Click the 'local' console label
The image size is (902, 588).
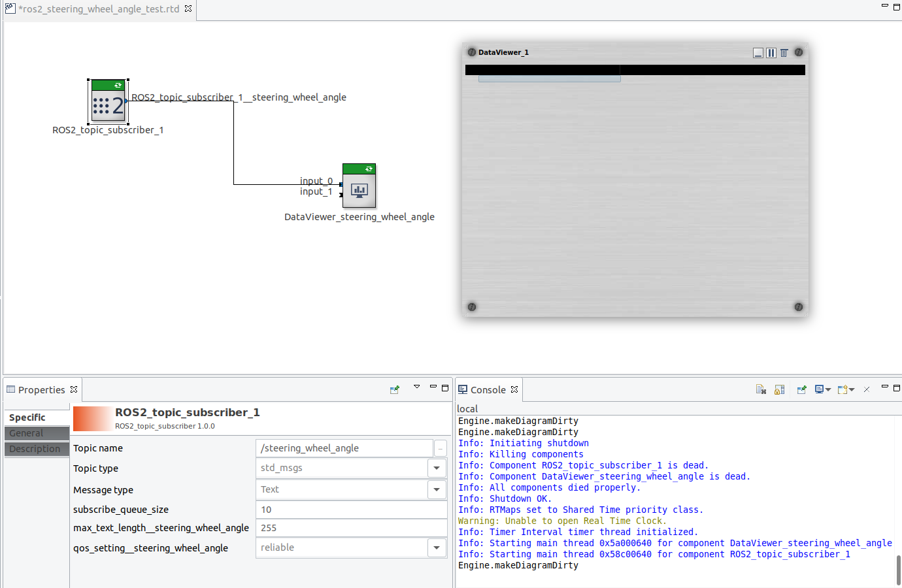[x=467, y=409]
